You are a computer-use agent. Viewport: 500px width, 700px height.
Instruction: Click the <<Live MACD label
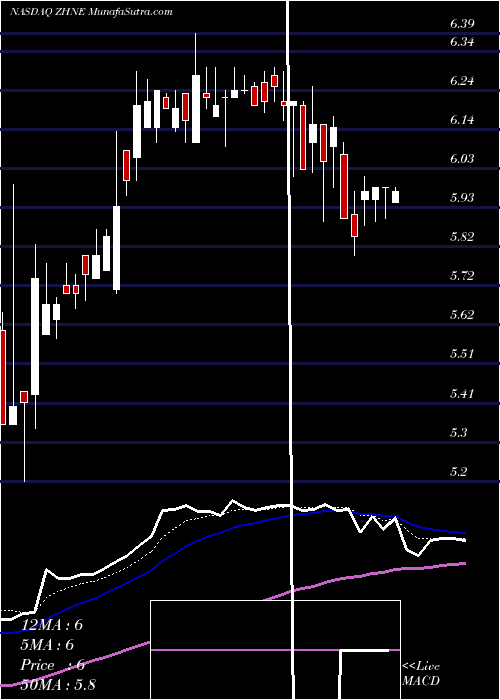point(421,673)
